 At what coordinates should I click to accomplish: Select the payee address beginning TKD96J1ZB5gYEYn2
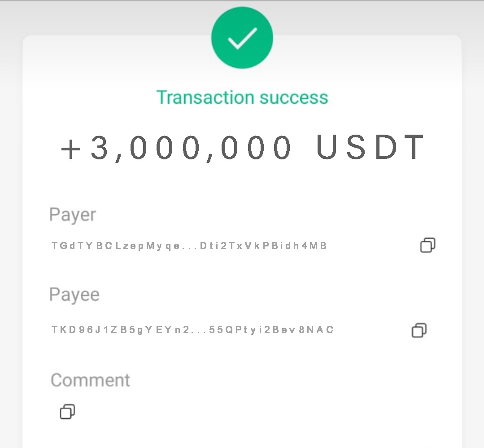120,330
